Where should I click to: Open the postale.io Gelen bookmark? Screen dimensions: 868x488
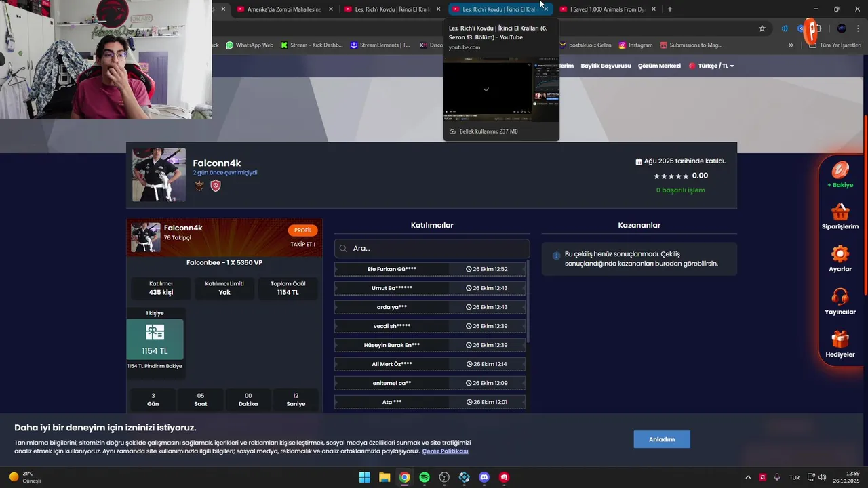(x=585, y=45)
